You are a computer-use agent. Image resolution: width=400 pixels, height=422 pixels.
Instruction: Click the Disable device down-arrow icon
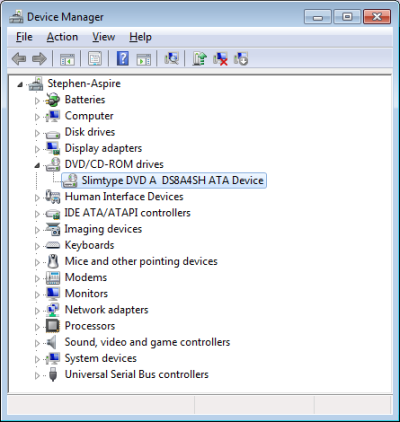tap(241, 59)
